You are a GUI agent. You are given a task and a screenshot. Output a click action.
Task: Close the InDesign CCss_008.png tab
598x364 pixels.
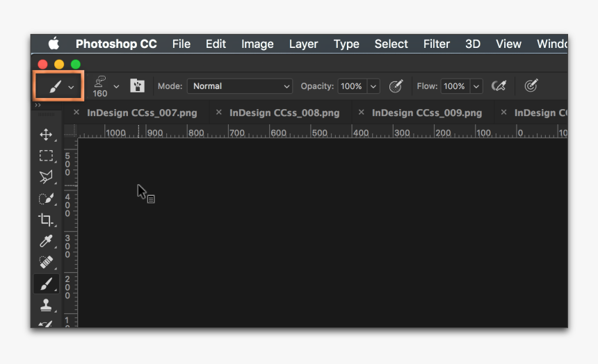218,112
